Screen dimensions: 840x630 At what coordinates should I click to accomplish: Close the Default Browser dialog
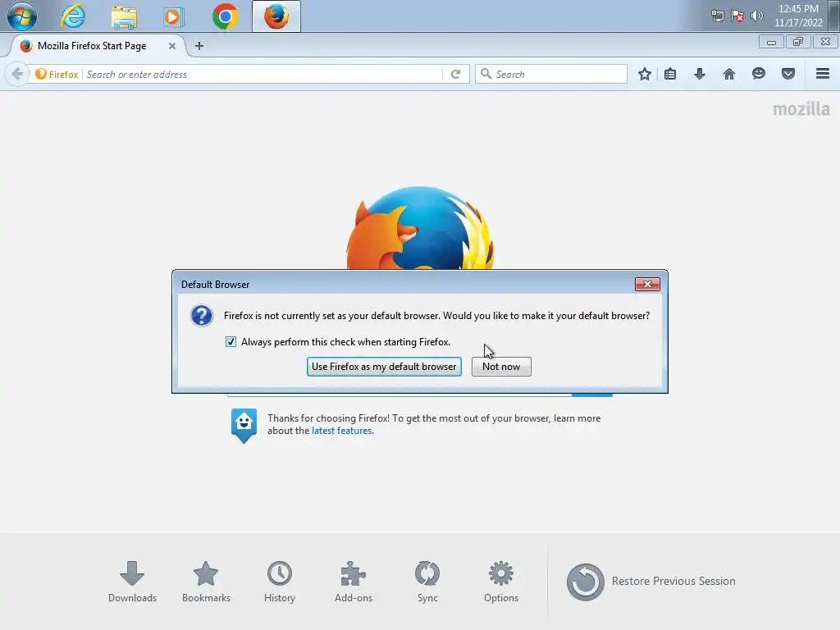(647, 284)
